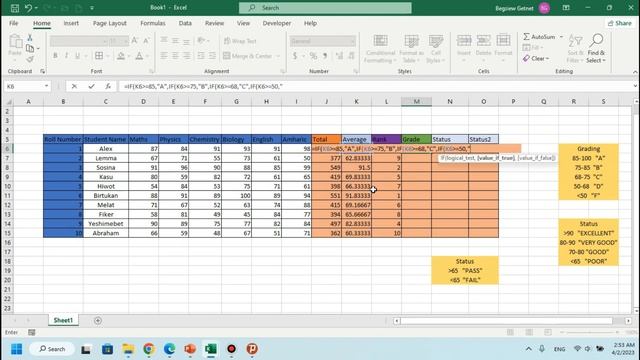Select column M header

(416, 101)
